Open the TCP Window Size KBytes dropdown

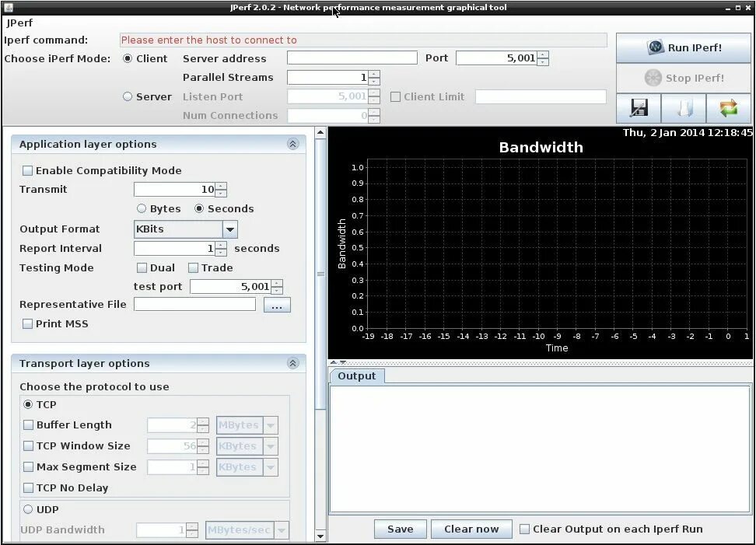(x=271, y=446)
